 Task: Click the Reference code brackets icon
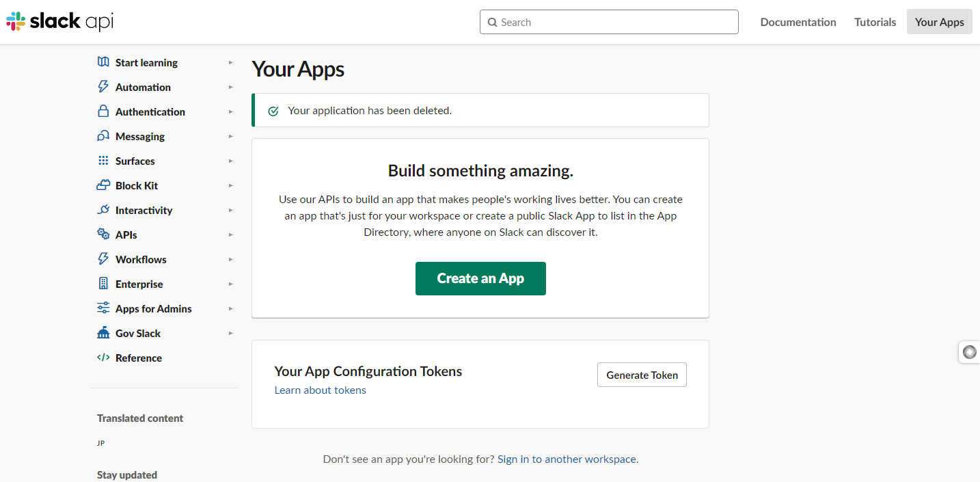pos(103,358)
